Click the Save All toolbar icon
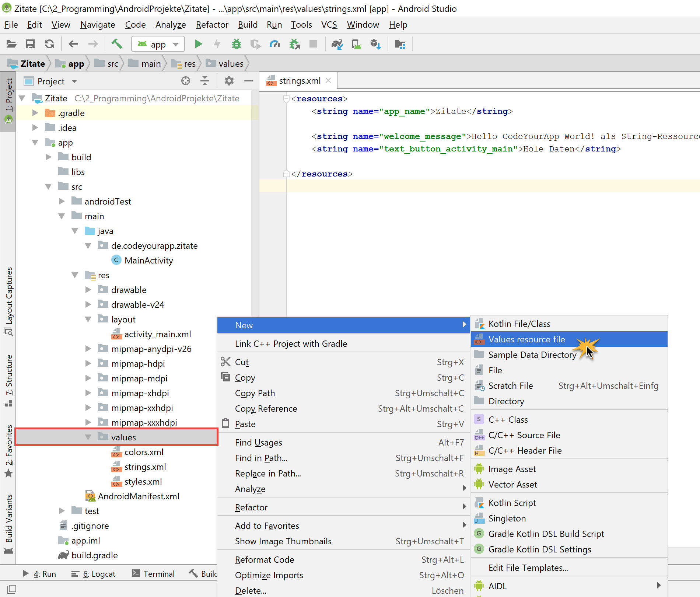Screen dimensions: 700x597 coord(30,44)
